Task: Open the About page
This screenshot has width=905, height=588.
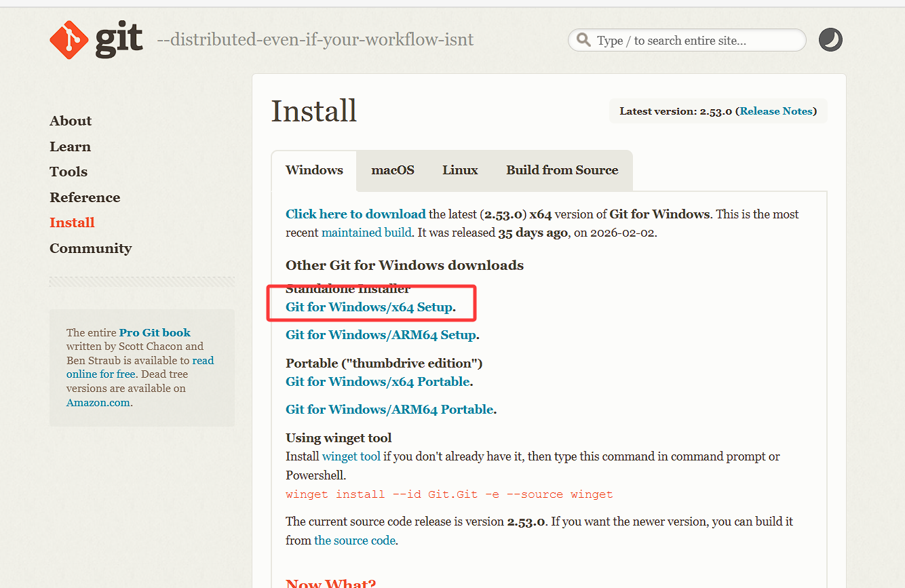Action: click(71, 121)
